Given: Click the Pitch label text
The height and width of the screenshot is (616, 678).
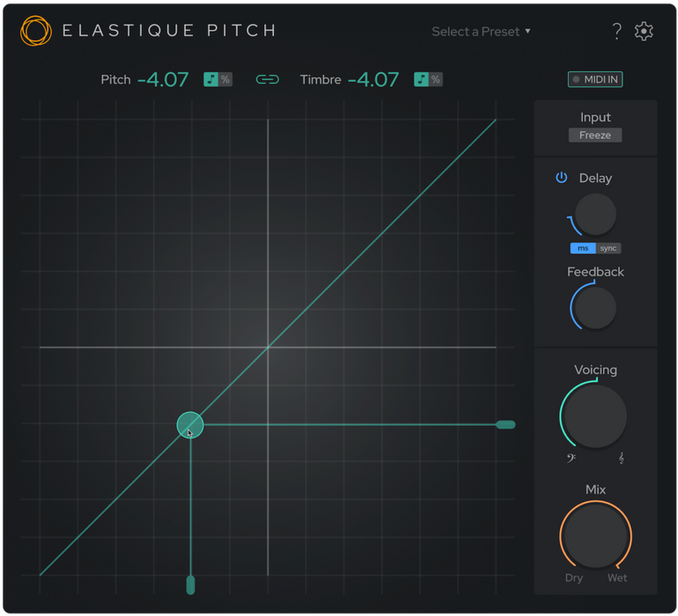Looking at the screenshot, I should (x=115, y=79).
